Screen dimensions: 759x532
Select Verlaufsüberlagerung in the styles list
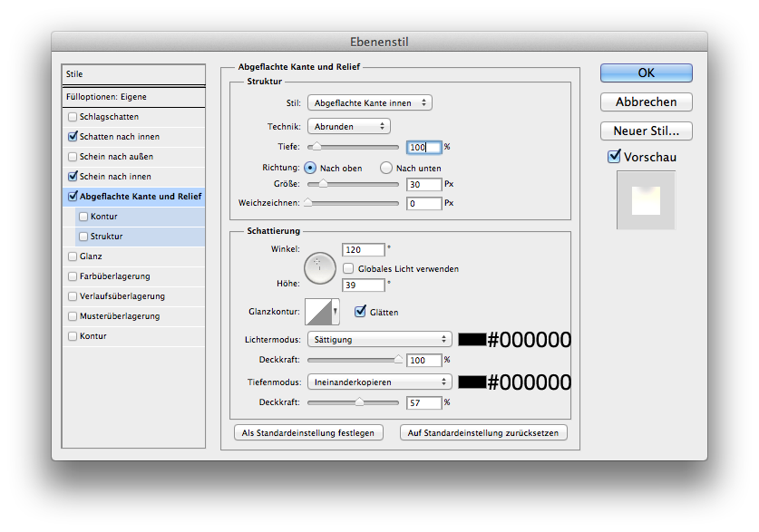(120, 296)
